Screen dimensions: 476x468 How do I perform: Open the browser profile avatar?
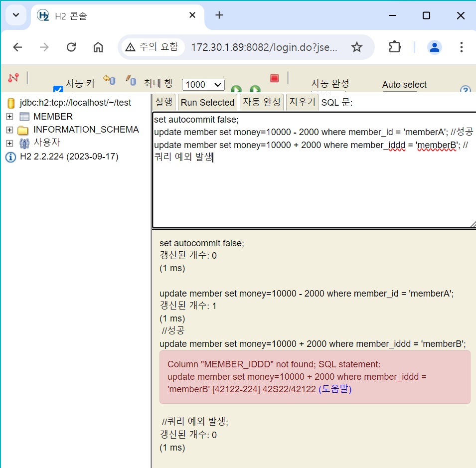(435, 47)
